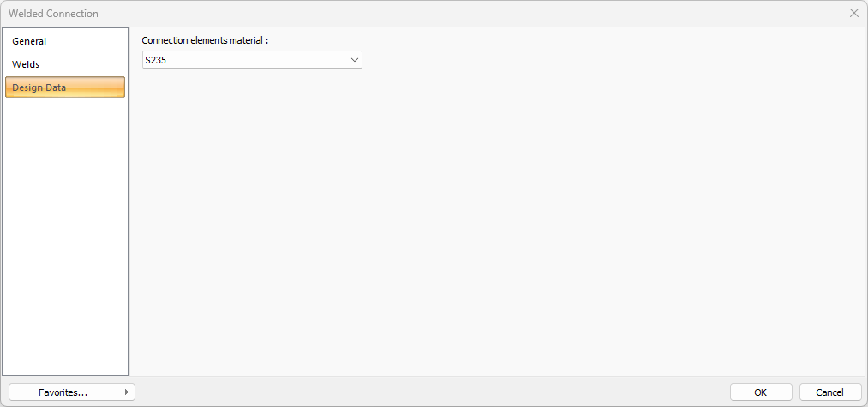Close the Welded Connection dialog

[853, 13]
